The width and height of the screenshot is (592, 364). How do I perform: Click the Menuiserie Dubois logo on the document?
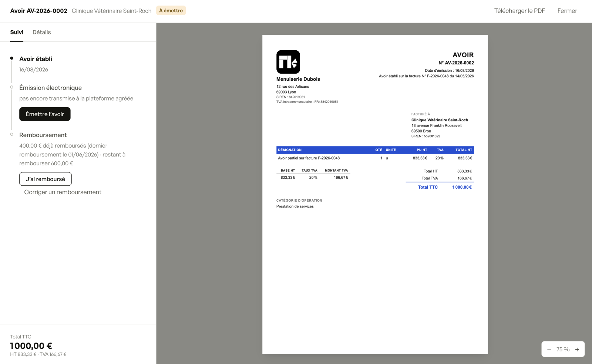tap(288, 62)
